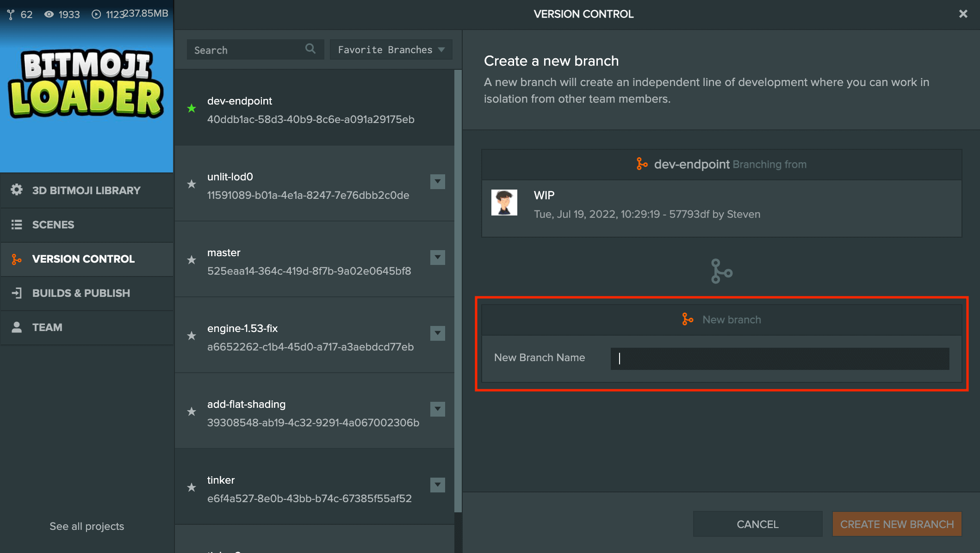This screenshot has width=980, height=553.
Task: Click the search magnifier icon
Action: (x=310, y=49)
